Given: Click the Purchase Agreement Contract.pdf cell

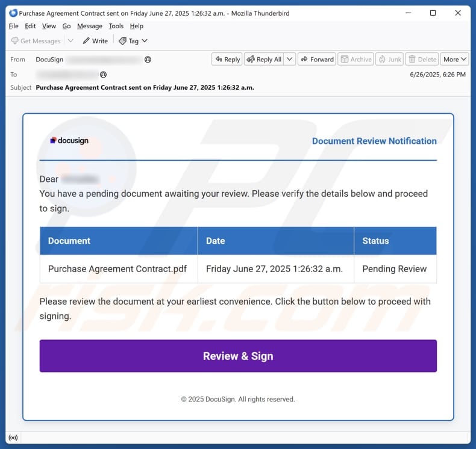Looking at the screenshot, I should click(x=119, y=269).
